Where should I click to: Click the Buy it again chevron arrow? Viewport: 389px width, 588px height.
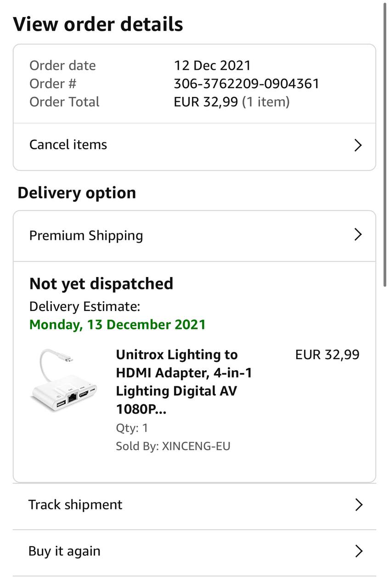tap(359, 551)
